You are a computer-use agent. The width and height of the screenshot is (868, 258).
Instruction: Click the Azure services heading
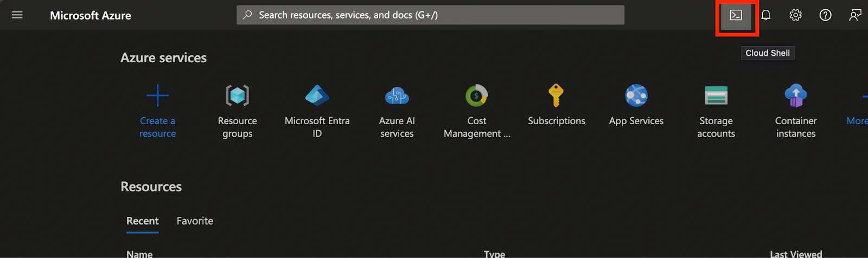(x=163, y=58)
